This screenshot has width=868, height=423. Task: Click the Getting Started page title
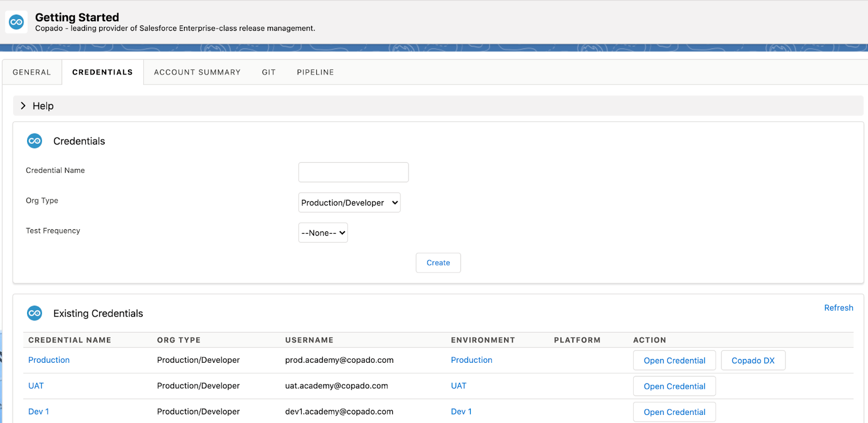pos(77,17)
